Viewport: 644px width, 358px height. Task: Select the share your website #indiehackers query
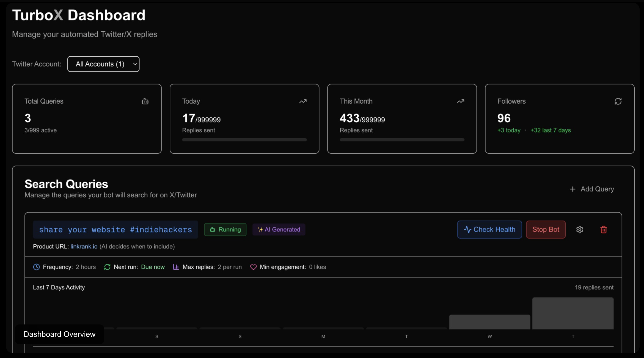(115, 230)
